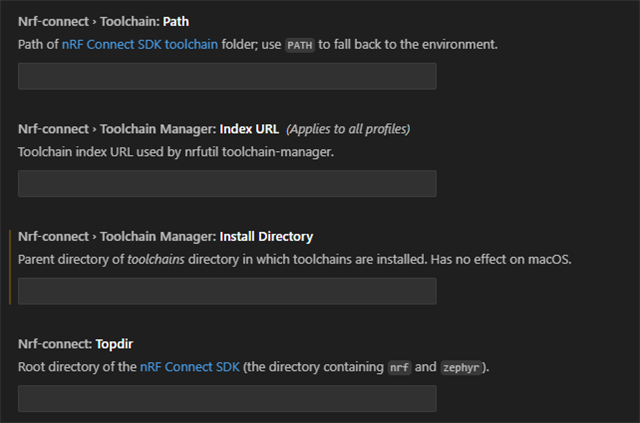This screenshot has height=423, width=640.
Task: Click the modified indicator bar beside Install Directory
Action: (10, 267)
